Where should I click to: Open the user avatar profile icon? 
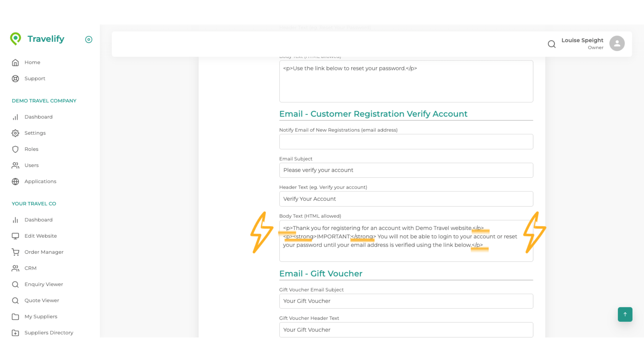point(617,44)
